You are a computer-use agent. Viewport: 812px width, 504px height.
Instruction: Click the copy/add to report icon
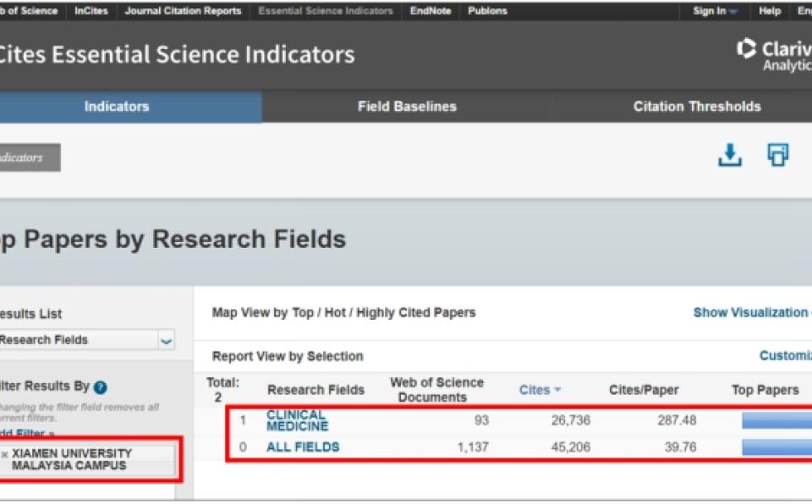[777, 155]
